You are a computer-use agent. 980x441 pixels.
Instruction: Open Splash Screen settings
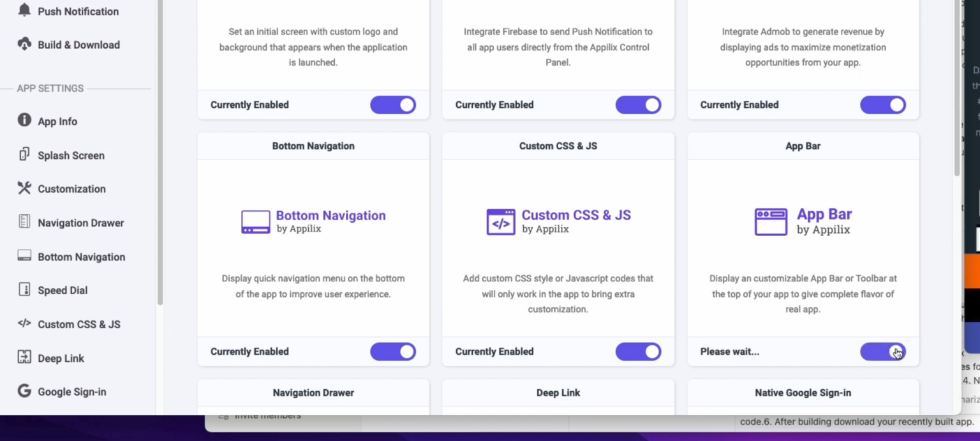pos(70,155)
